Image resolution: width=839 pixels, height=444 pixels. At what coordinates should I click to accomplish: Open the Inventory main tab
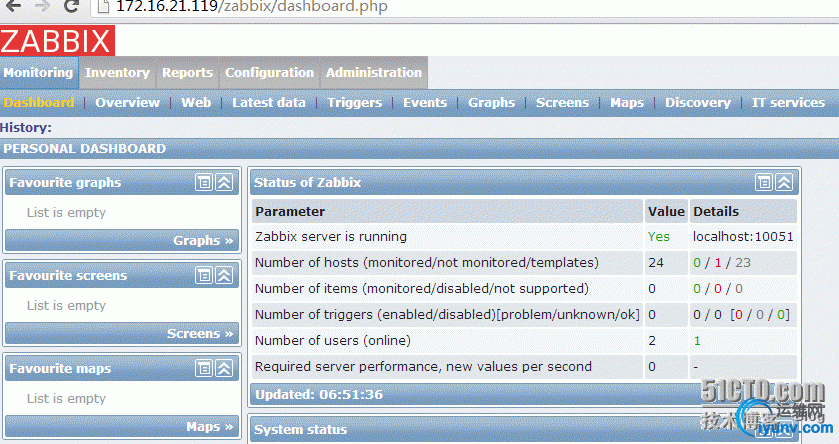[x=117, y=73]
